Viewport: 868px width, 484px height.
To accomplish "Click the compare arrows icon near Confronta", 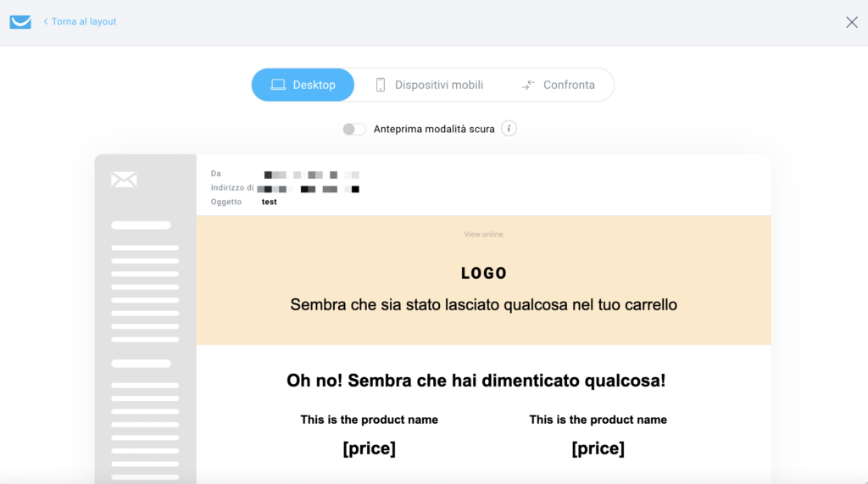I will [x=528, y=85].
